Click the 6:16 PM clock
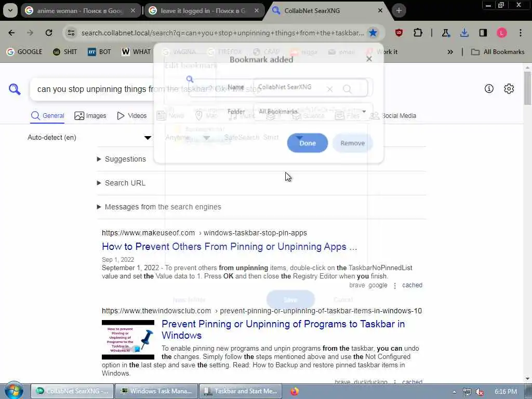The image size is (532, 399). coord(506,392)
